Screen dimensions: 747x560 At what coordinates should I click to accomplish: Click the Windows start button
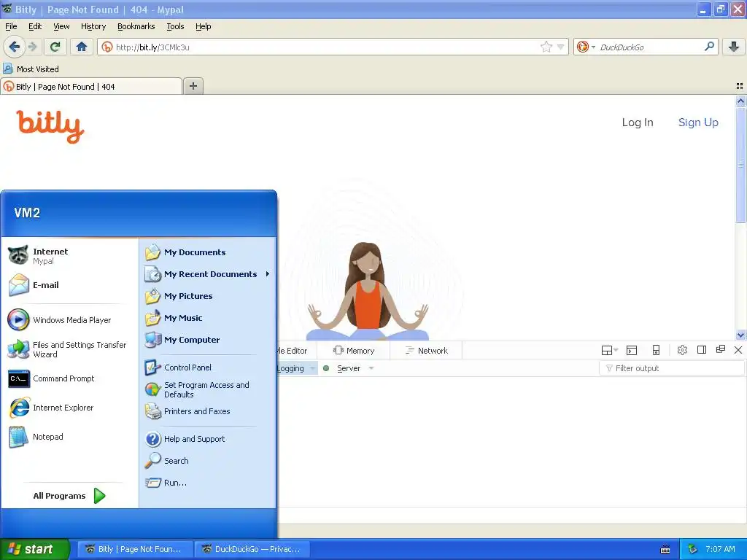click(34, 549)
